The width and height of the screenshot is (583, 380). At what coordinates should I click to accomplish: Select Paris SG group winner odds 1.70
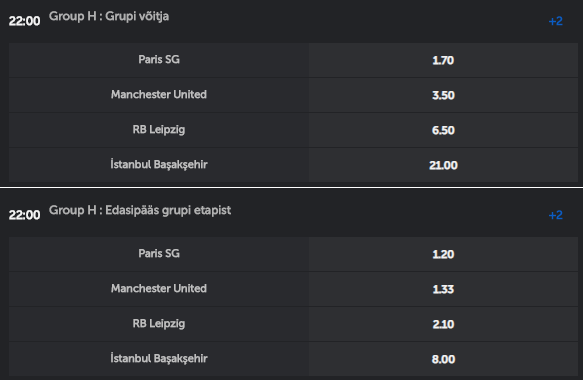coord(443,60)
